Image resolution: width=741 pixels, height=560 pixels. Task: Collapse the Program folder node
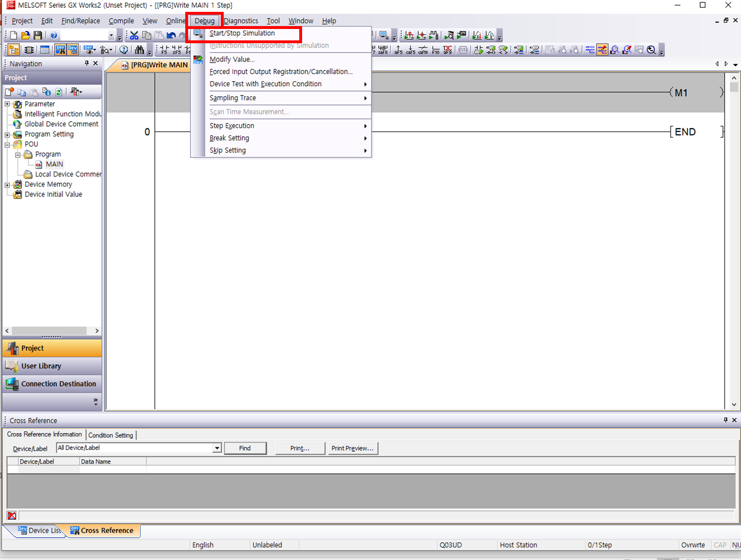click(x=18, y=154)
